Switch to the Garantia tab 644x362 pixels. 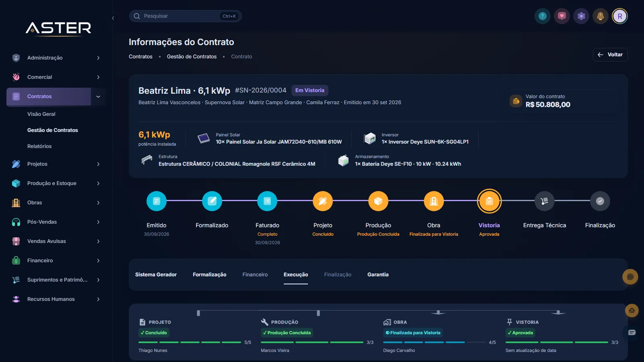378,275
